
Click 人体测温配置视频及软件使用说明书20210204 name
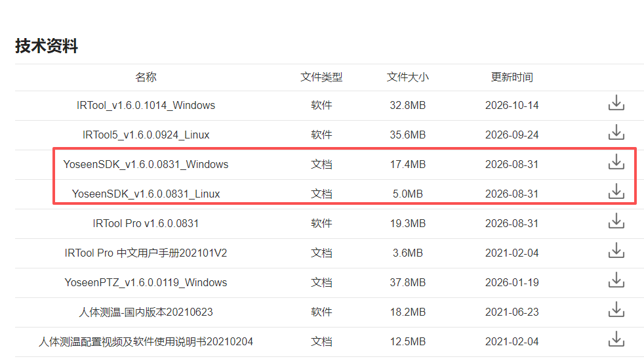click(x=146, y=342)
